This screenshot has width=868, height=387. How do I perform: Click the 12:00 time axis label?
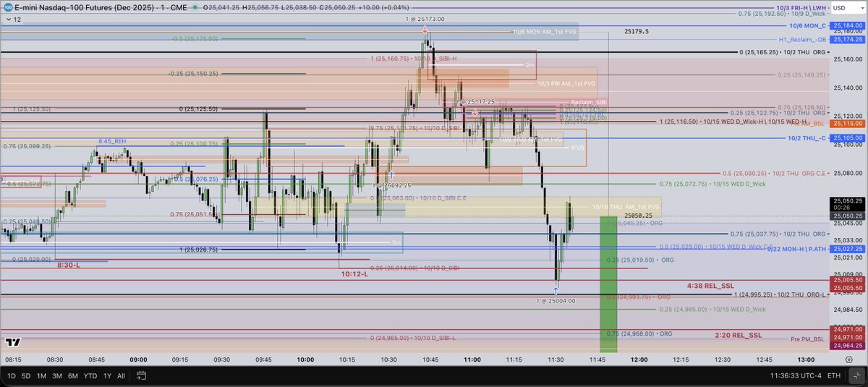tap(639, 359)
